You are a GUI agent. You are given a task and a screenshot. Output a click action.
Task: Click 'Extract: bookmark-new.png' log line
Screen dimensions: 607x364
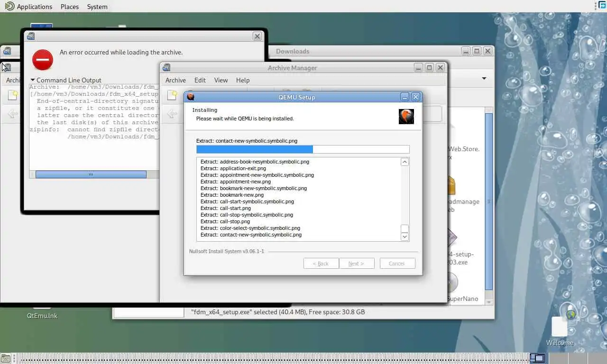pyautogui.click(x=232, y=195)
